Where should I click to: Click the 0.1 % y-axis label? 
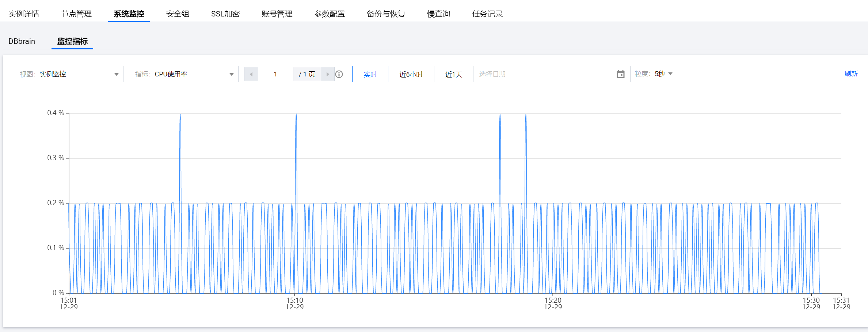click(x=56, y=248)
